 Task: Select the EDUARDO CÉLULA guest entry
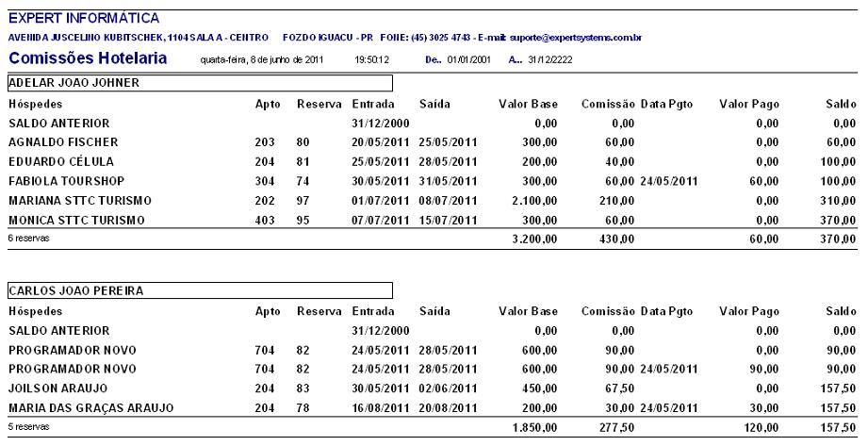click(55, 160)
